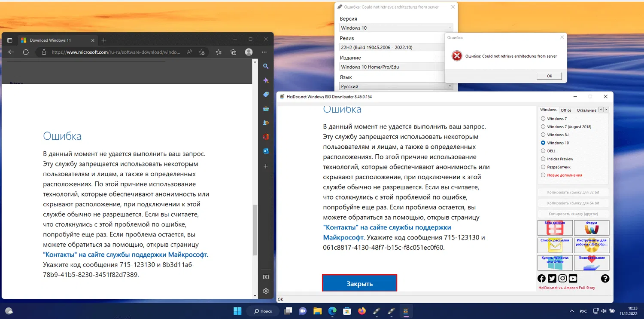The image size is (644, 319).
Task: Open the Купить Windows или Office tile
Action: 555,263
